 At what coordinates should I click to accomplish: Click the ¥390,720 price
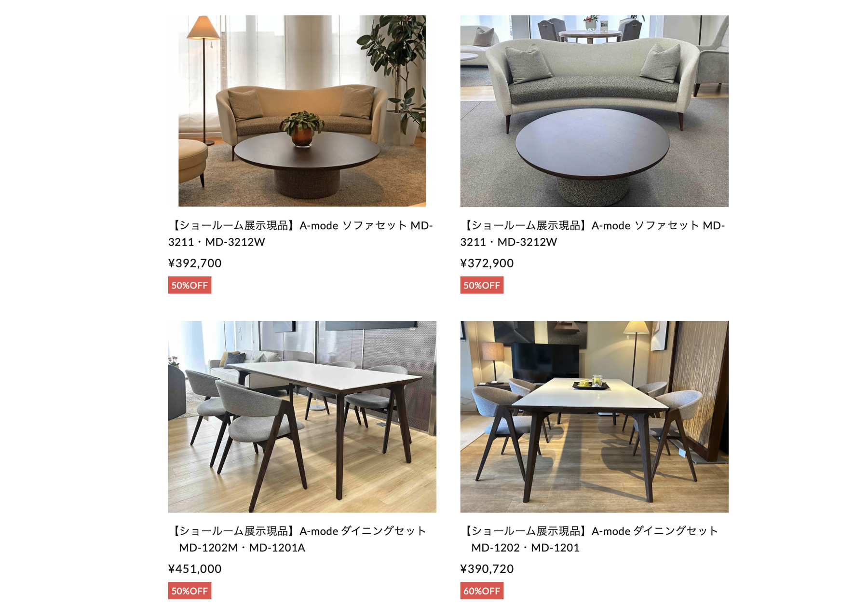(x=487, y=568)
